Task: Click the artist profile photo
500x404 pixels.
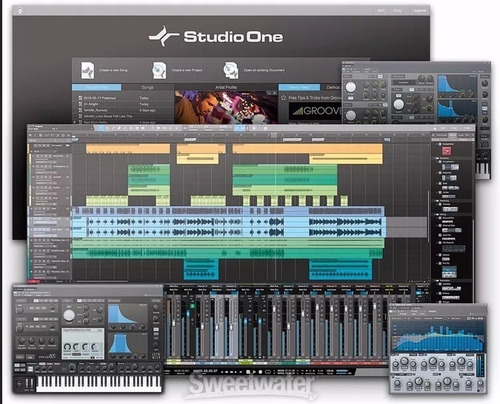Action: point(226,107)
